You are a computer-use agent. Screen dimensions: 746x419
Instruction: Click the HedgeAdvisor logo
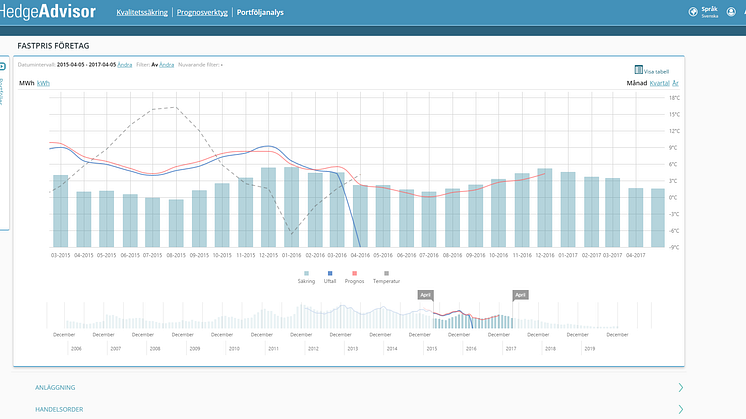click(x=48, y=11)
